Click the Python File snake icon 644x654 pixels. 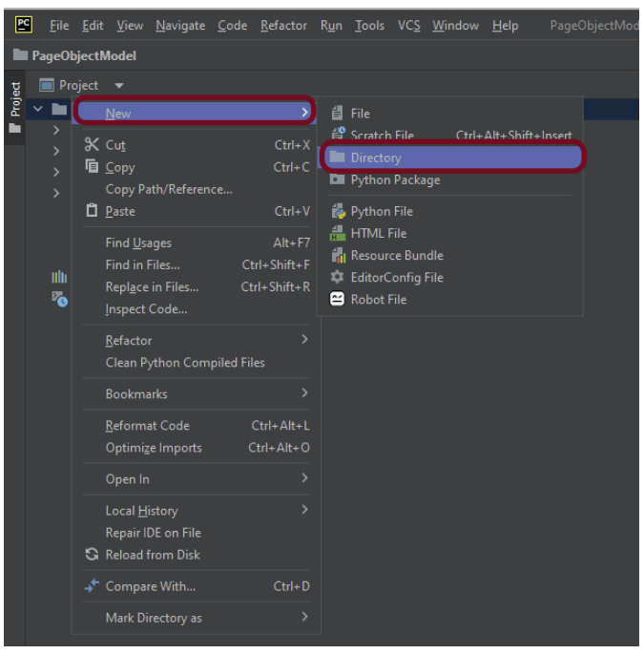[x=339, y=211]
